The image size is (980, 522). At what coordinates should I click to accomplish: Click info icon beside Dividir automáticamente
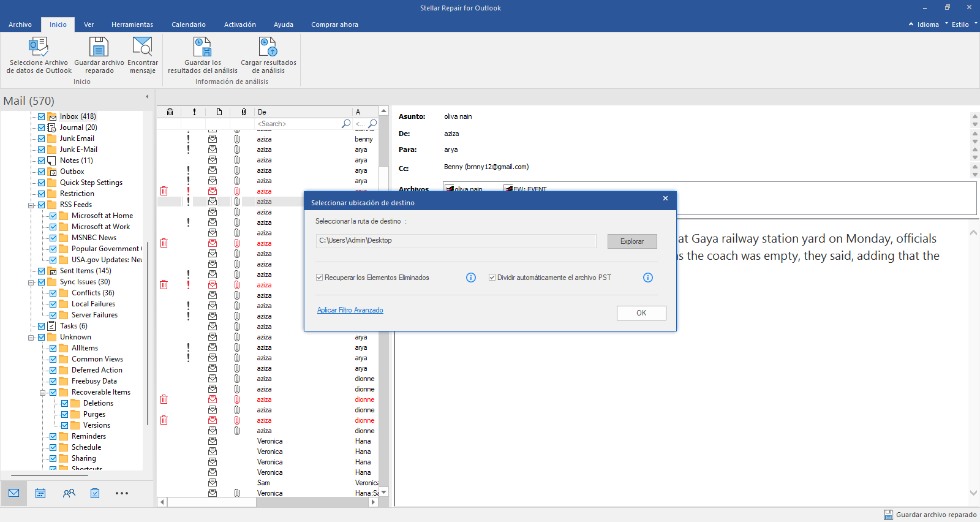[x=648, y=278]
